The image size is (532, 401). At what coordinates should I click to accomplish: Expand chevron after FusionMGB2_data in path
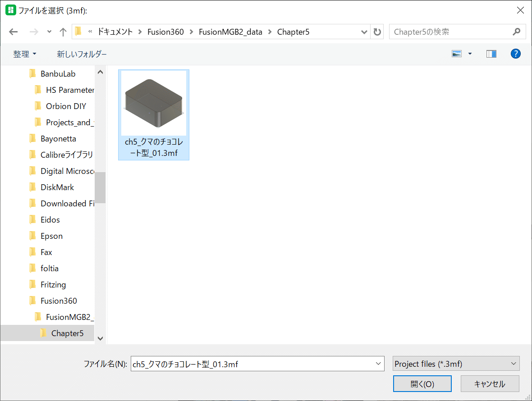(x=270, y=32)
